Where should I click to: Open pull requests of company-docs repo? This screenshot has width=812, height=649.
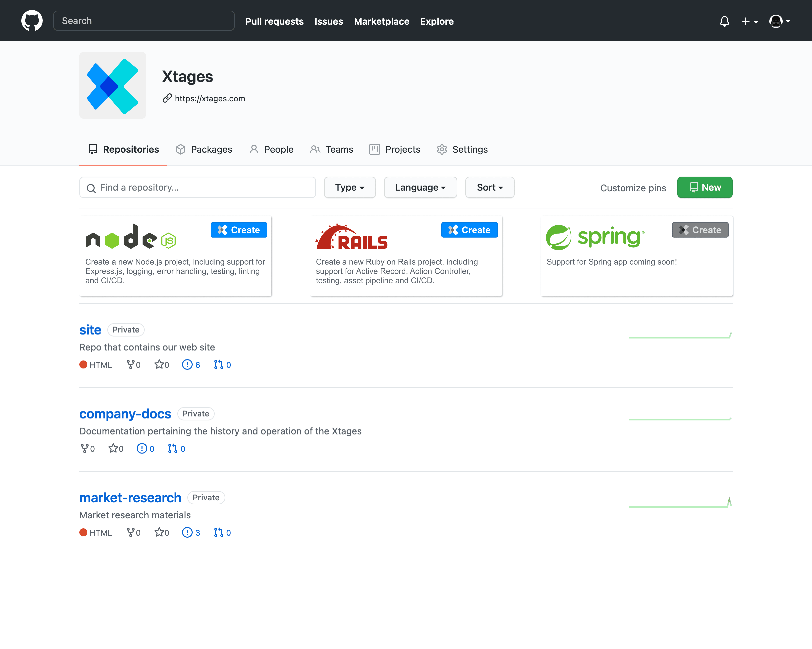point(176,449)
